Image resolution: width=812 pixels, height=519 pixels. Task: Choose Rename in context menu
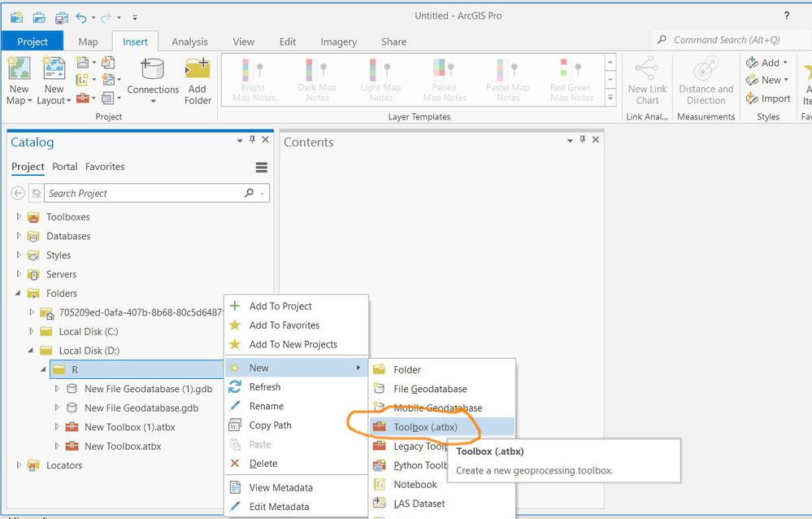tap(296, 406)
